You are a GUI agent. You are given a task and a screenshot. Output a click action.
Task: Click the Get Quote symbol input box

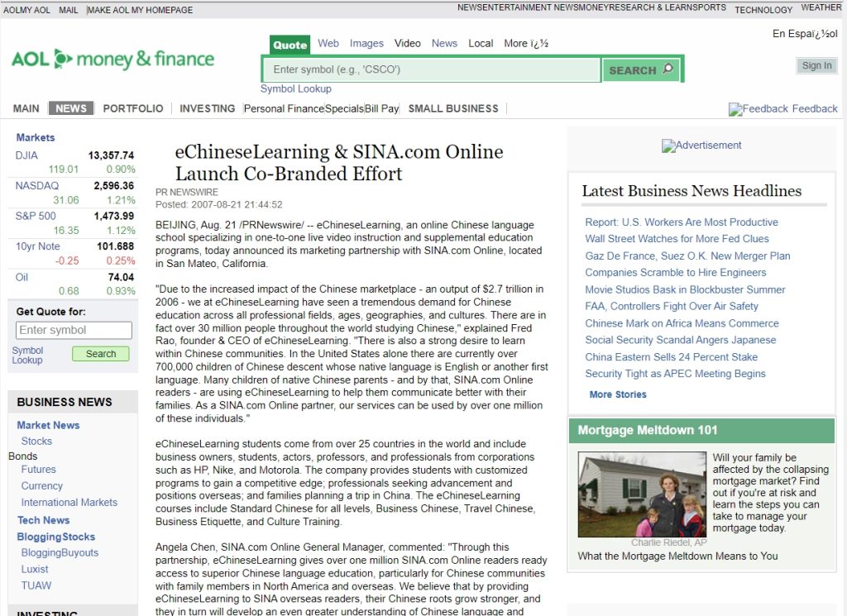point(74,331)
